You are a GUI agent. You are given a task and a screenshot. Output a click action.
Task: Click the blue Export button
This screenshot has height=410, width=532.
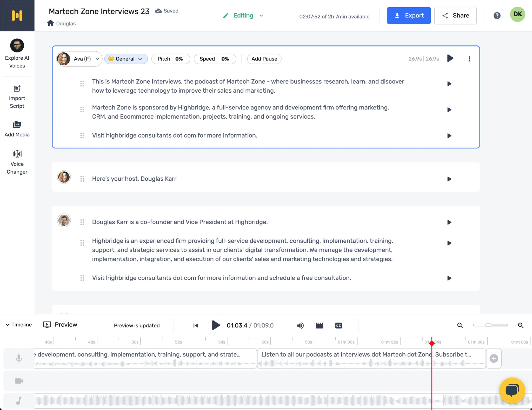(408, 16)
